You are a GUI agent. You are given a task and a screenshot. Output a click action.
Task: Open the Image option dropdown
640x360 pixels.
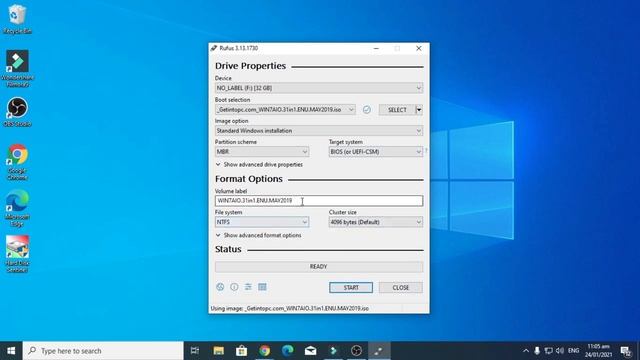(x=319, y=131)
